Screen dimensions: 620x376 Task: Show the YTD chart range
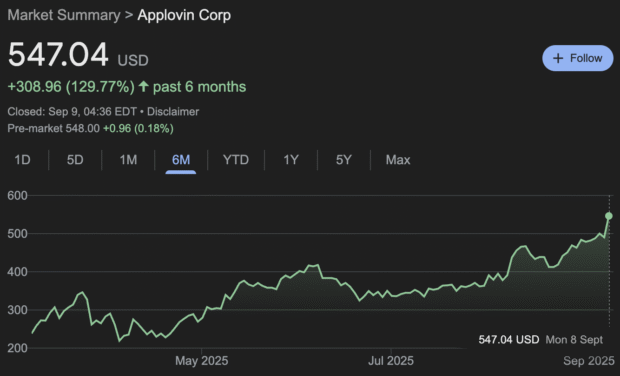(236, 160)
